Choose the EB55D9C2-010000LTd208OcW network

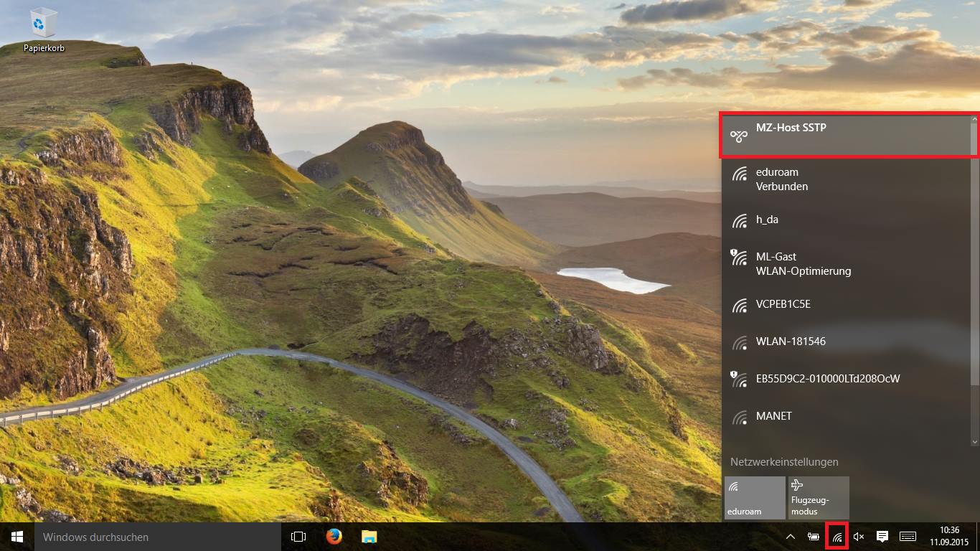[x=847, y=379]
